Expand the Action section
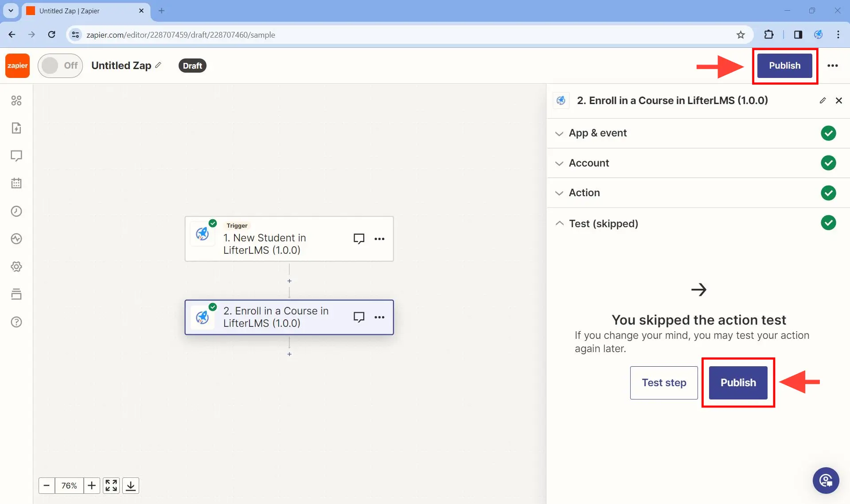Screen dimensions: 850x504 (698, 193)
